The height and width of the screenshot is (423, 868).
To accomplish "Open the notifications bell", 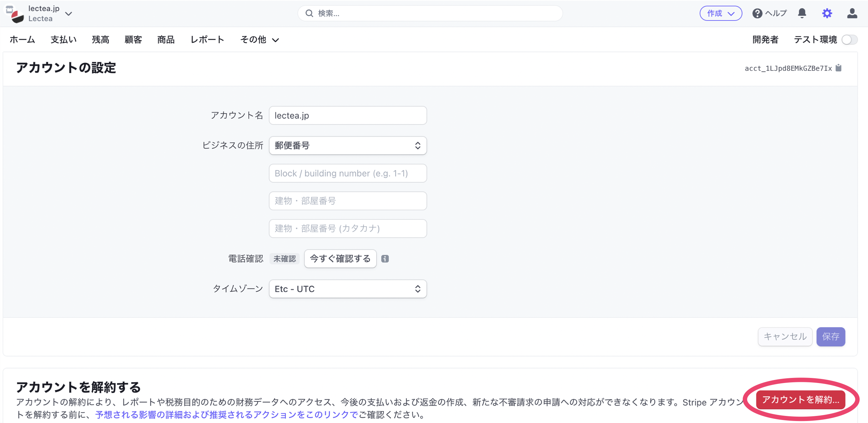I will [x=802, y=13].
